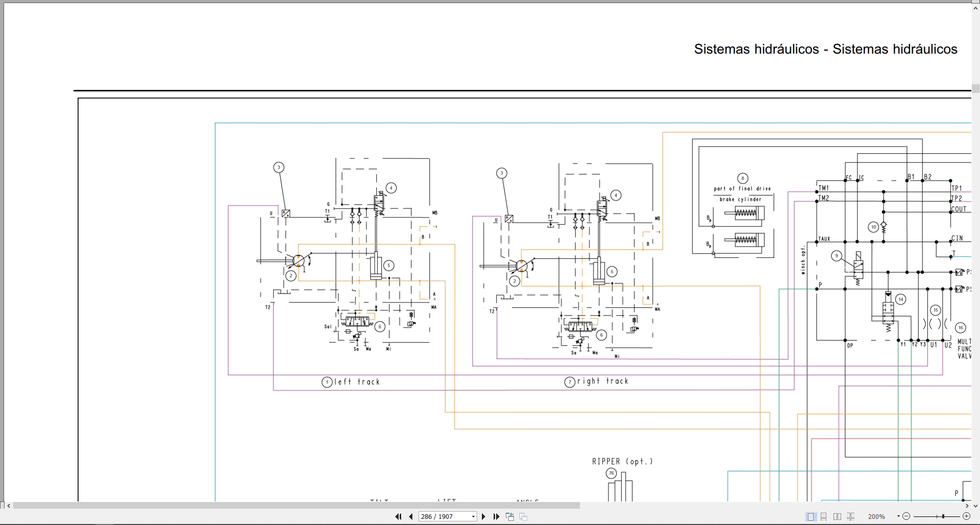Viewport: 980px width, 525px height.
Task: Click the next view icon
Action: 523,517
